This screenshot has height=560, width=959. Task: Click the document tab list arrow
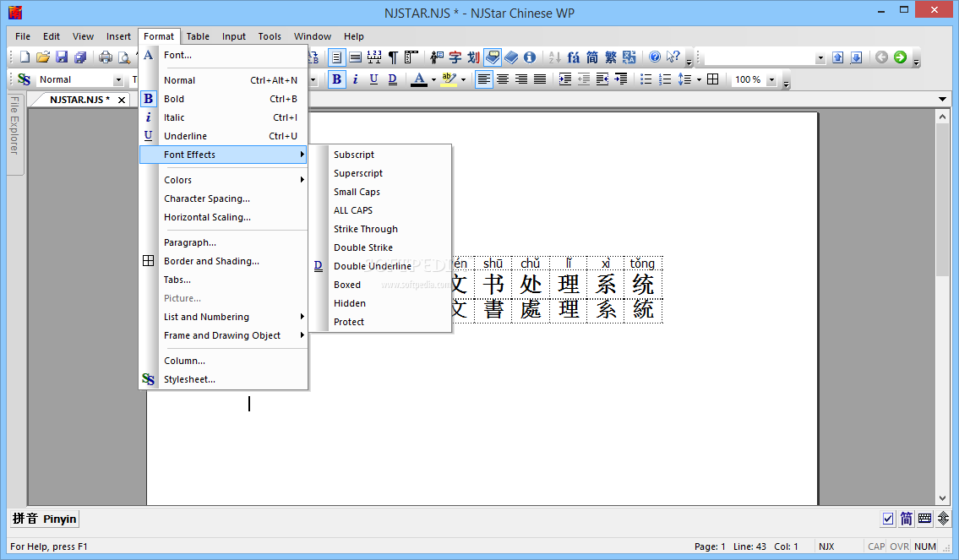[942, 99]
